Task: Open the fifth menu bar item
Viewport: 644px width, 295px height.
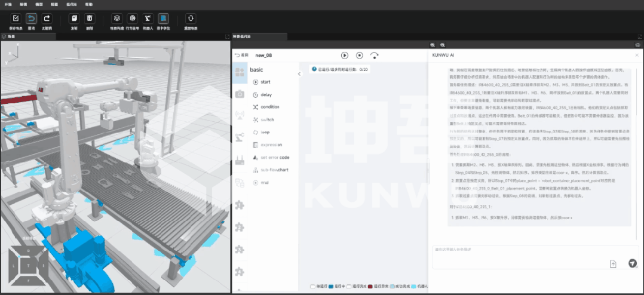Action: pos(71,4)
